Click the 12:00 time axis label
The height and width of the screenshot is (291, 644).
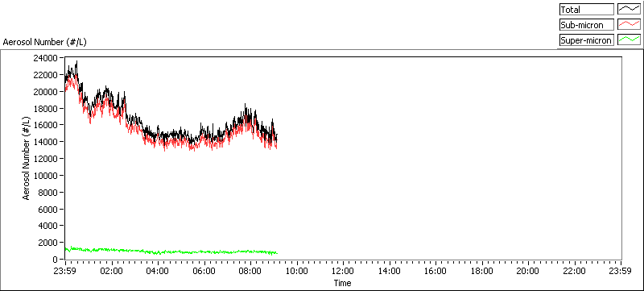tap(343, 272)
